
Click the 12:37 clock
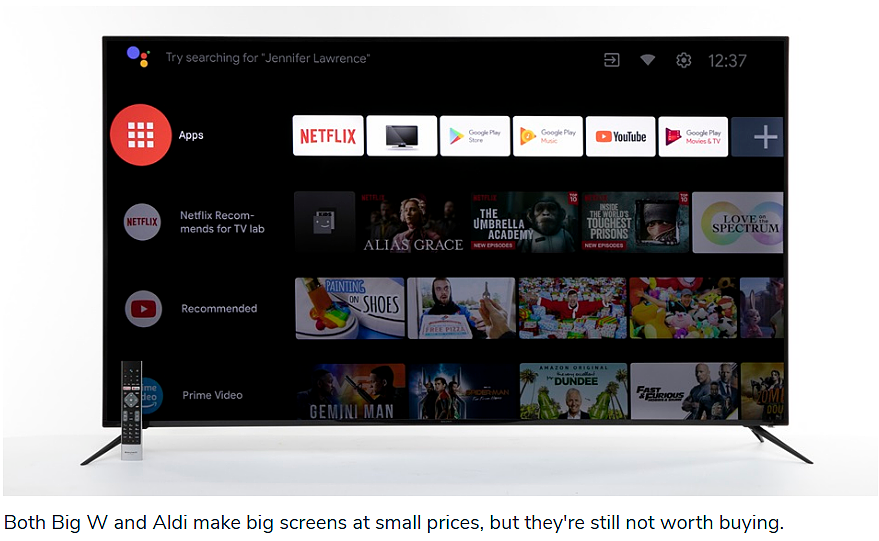point(727,61)
